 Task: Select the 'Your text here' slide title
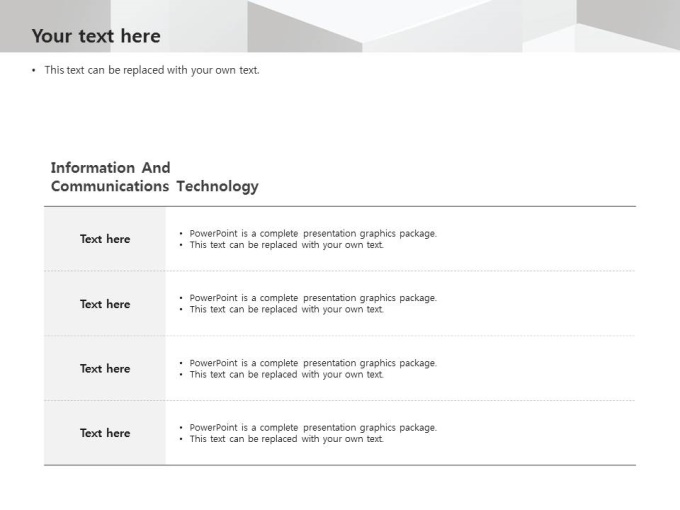click(x=96, y=36)
